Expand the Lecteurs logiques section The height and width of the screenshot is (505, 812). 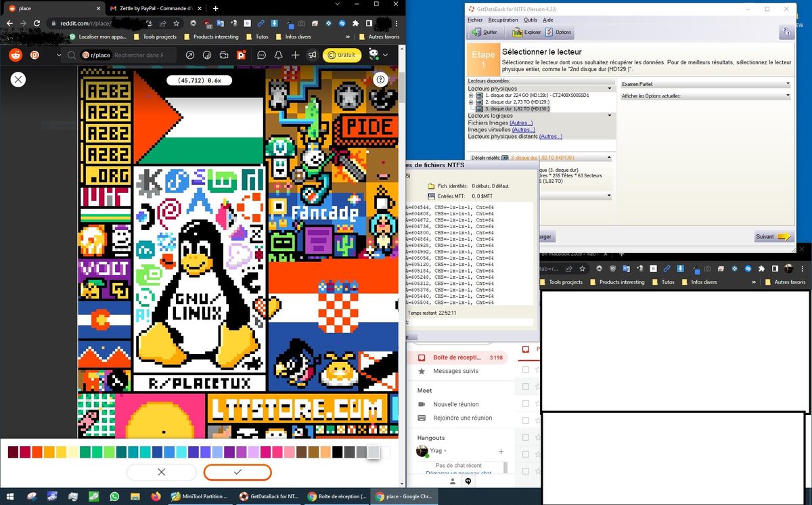611,116
